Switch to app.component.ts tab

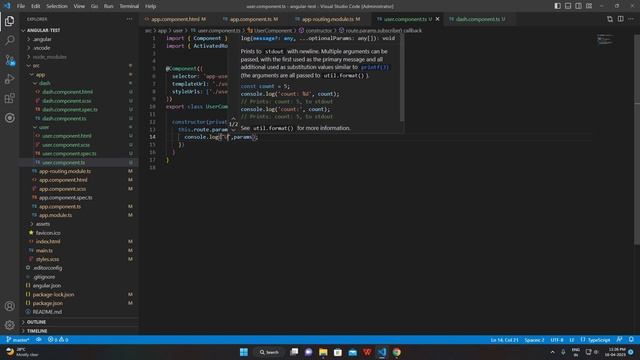tap(251, 19)
